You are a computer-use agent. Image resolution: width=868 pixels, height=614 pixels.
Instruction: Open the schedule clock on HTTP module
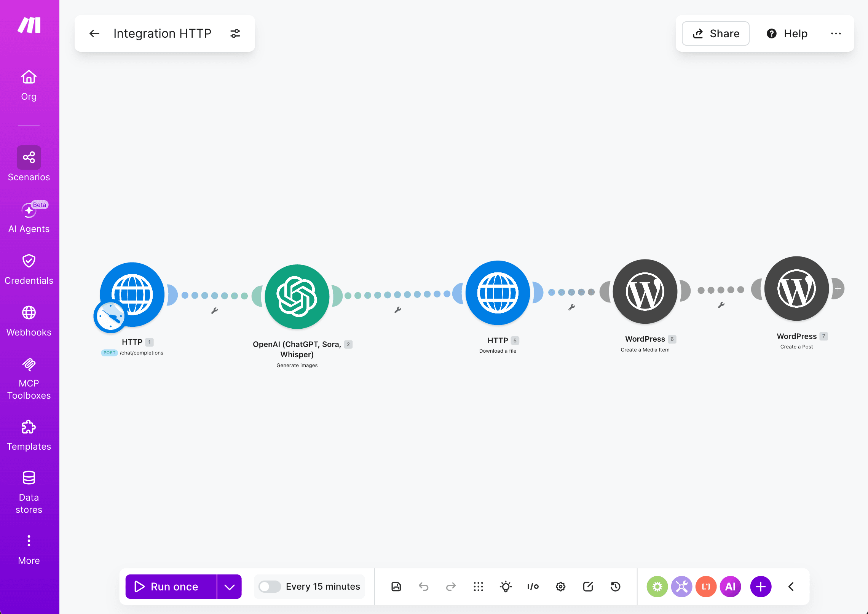click(x=110, y=317)
